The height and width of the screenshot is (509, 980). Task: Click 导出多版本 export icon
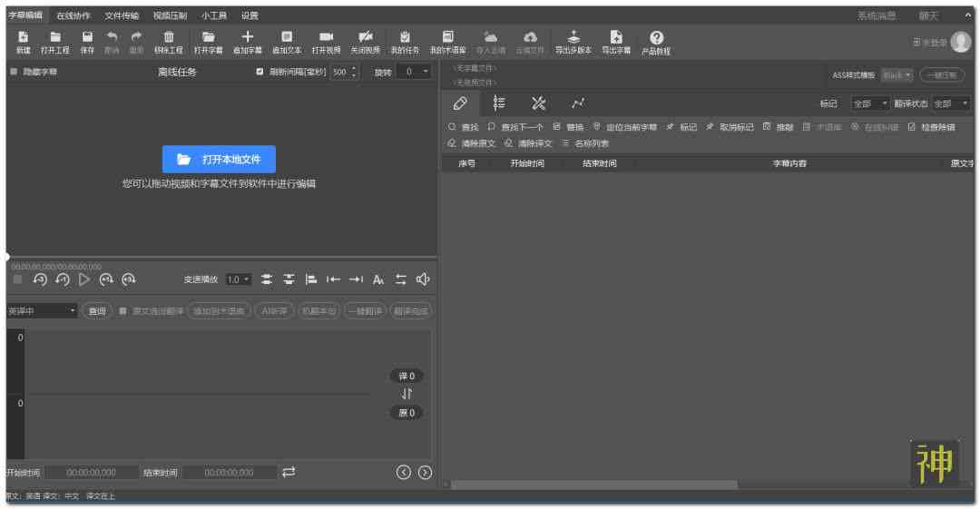pos(573,42)
